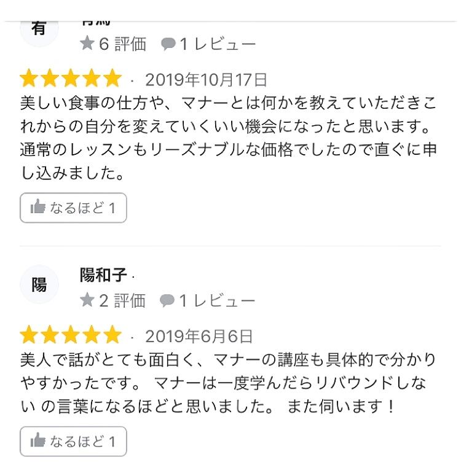
Task: Click the 陽 reviewer avatar
Action: coord(39,284)
